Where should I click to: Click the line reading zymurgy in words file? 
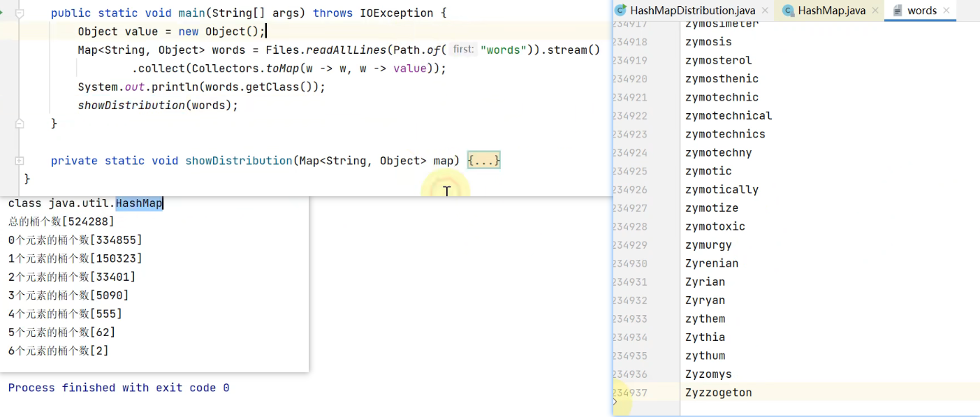coord(708,245)
